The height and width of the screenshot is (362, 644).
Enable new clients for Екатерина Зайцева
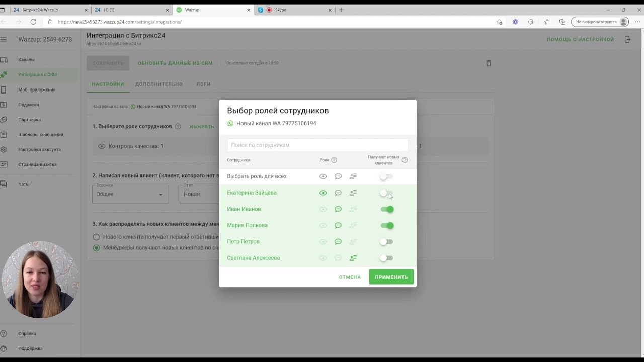[386, 193]
